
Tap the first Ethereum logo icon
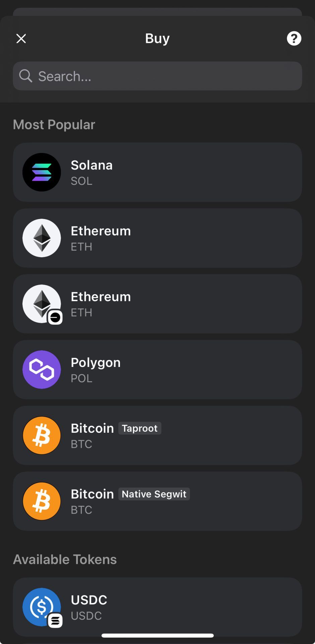coord(42,238)
